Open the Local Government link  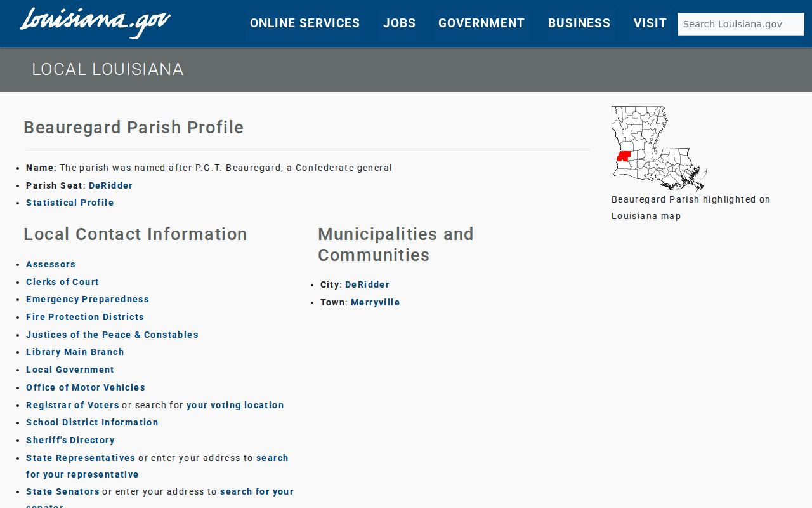point(70,370)
